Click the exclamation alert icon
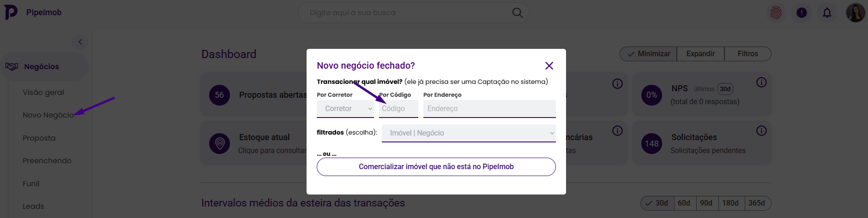The width and height of the screenshot is (868, 218). (x=802, y=13)
